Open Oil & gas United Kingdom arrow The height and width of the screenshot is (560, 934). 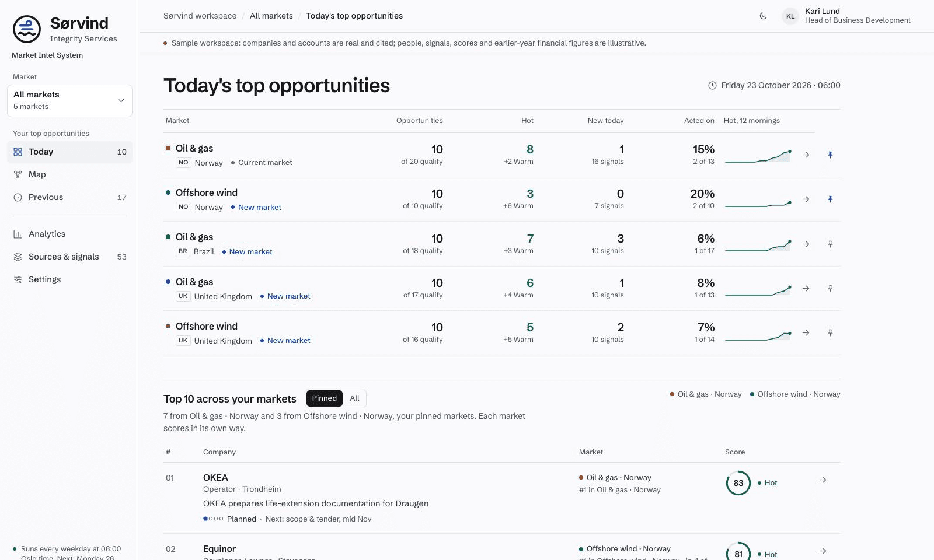pyautogui.click(x=806, y=288)
